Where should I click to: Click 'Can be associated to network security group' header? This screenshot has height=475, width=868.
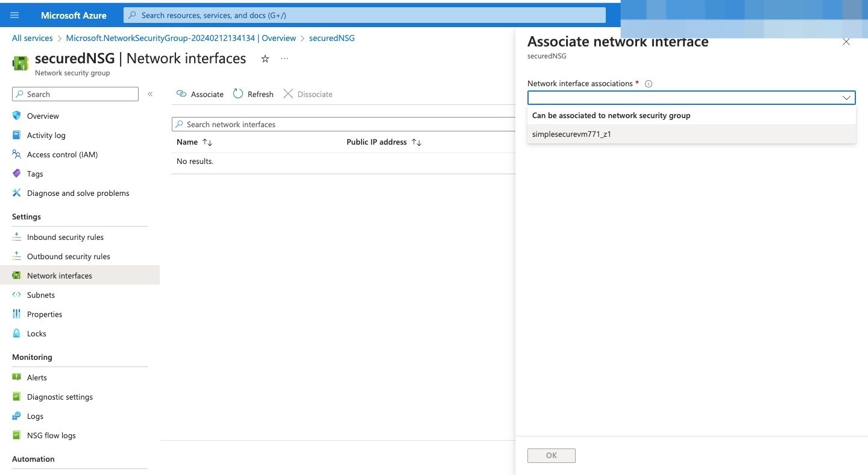pos(611,115)
